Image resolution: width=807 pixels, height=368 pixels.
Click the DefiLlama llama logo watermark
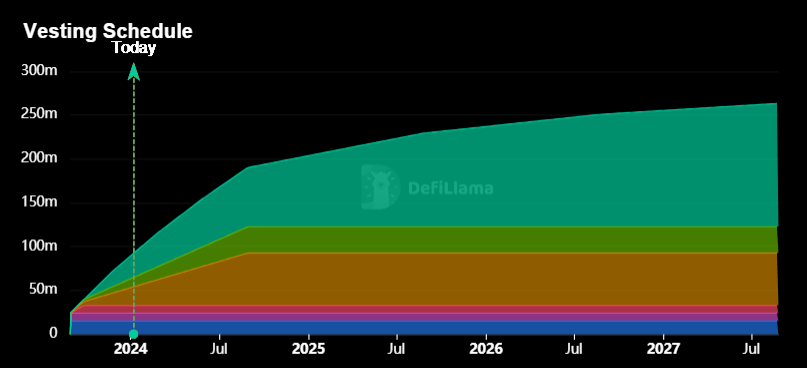(x=381, y=187)
